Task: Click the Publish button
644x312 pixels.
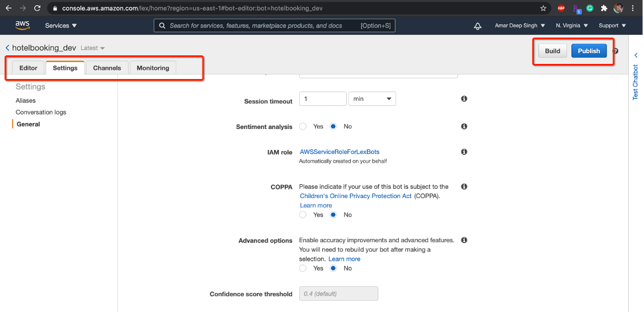Action: (x=589, y=51)
